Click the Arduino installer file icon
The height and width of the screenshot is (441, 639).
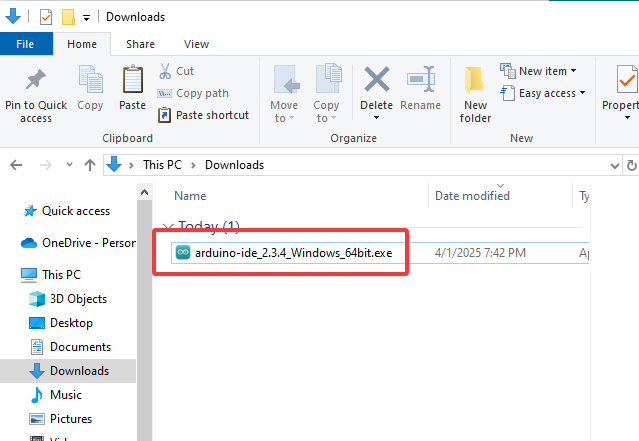click(x=183, y=252)
